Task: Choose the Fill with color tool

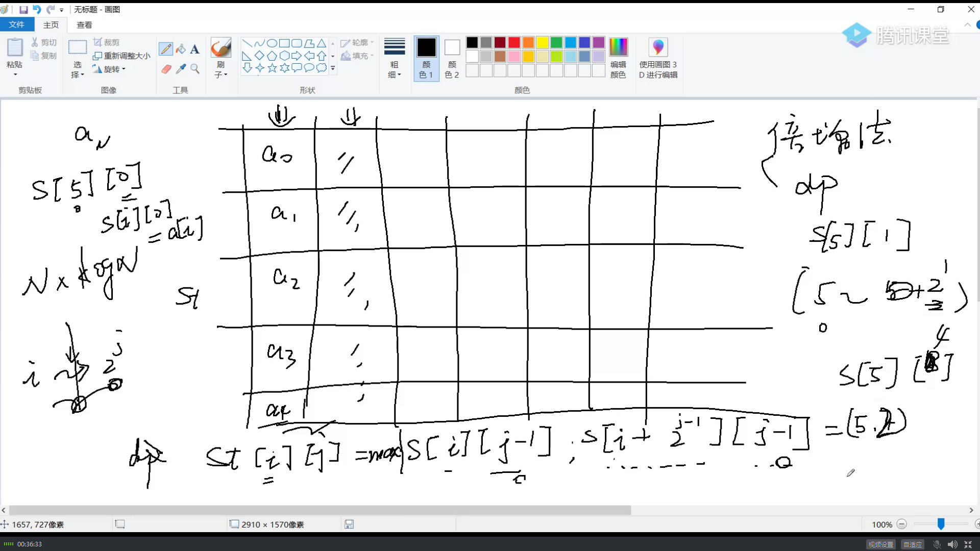Action: (181, 48)
